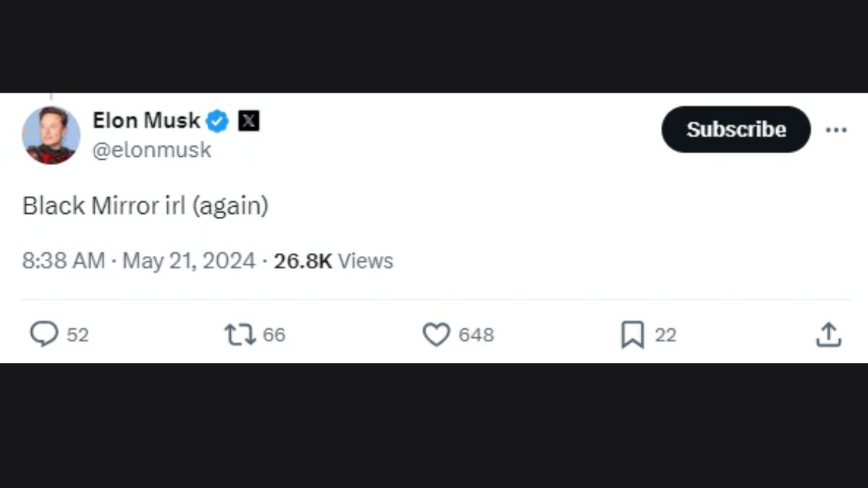Bookmark this post
Image resolution: width=868 pixels, height=488 pixels.
coord(632,334)
